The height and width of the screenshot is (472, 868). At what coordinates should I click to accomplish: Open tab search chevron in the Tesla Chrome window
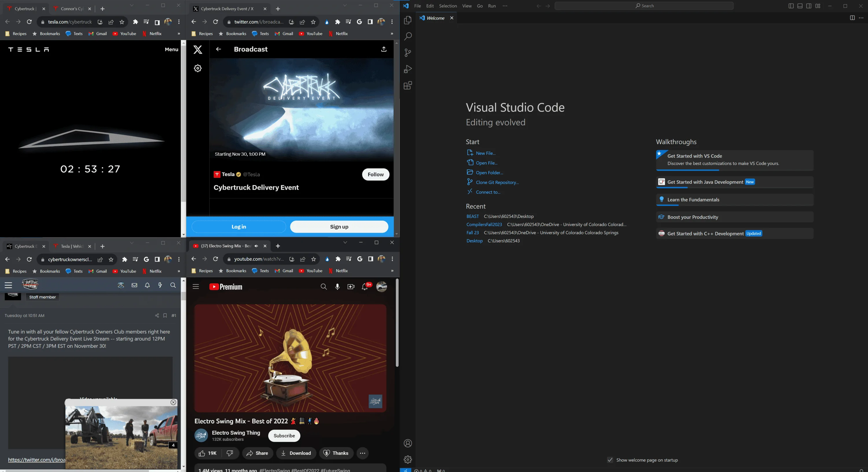[132, 5]
